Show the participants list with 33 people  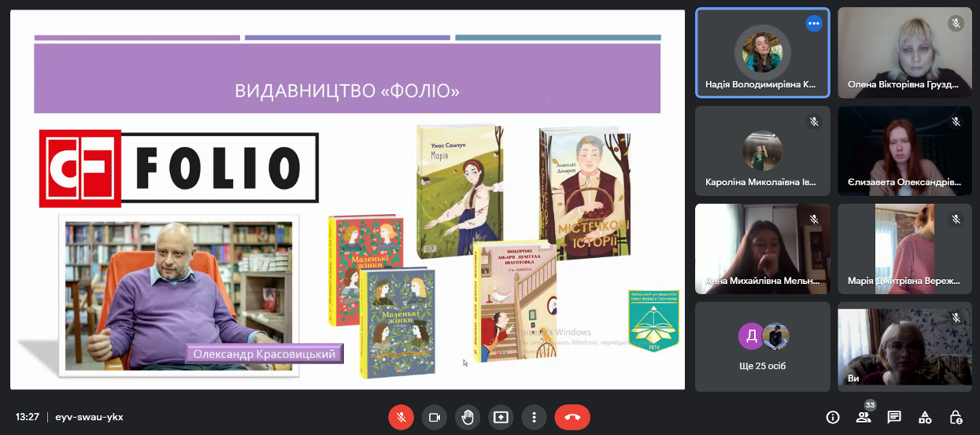pyautogui.click(x=864, y=417)
